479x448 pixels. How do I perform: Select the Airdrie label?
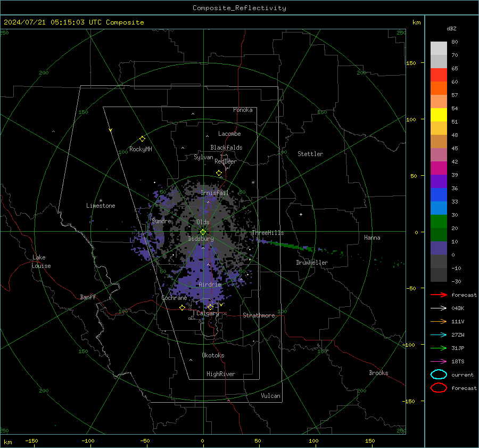pos(210,284)
